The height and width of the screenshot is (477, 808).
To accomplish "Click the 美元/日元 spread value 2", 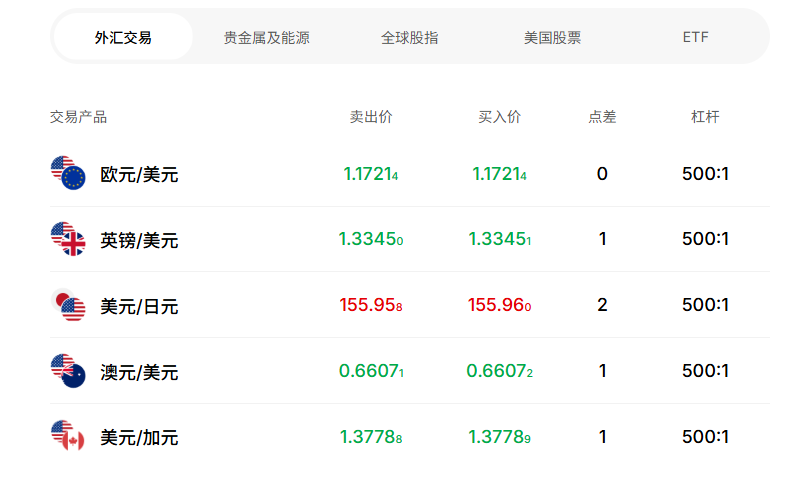I will [602, 305].
